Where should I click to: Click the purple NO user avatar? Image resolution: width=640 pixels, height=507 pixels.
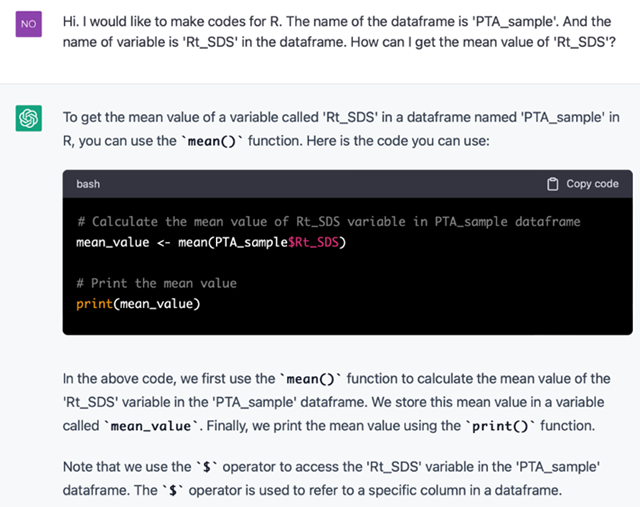point(28,21)
